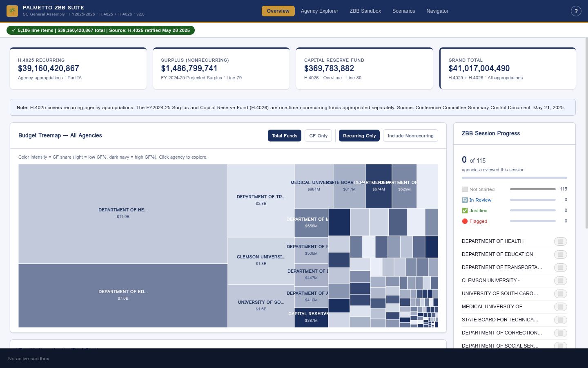Go to the Scenarios tab
The height and width of the screenshot is (368, 588).
tap(403, 11)
